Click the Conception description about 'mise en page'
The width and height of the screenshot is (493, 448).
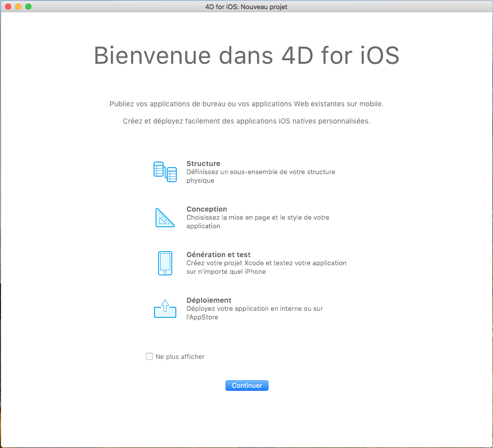257,222
